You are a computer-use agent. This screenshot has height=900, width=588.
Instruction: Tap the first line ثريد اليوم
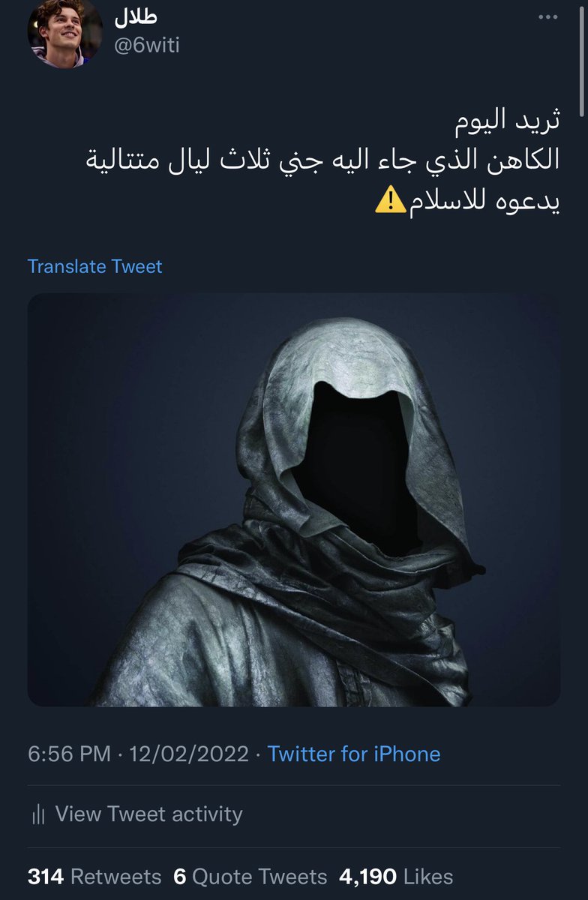[509, 120]
